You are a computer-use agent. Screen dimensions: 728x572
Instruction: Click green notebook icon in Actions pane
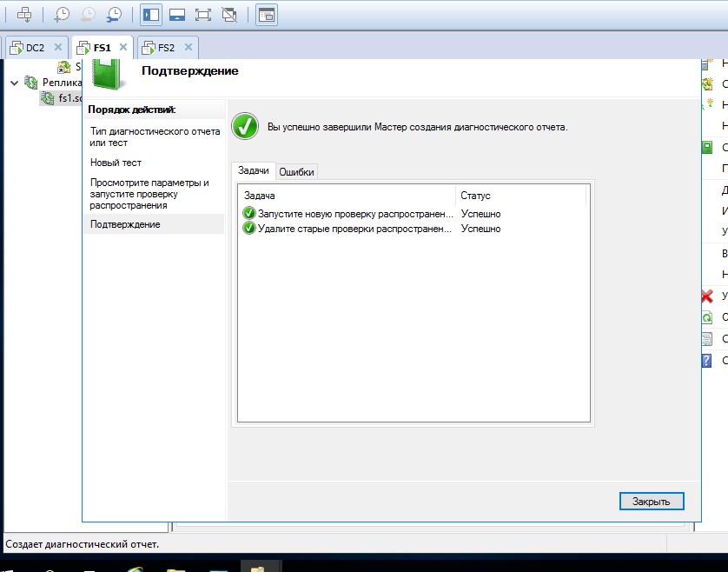tap(706, 148)
